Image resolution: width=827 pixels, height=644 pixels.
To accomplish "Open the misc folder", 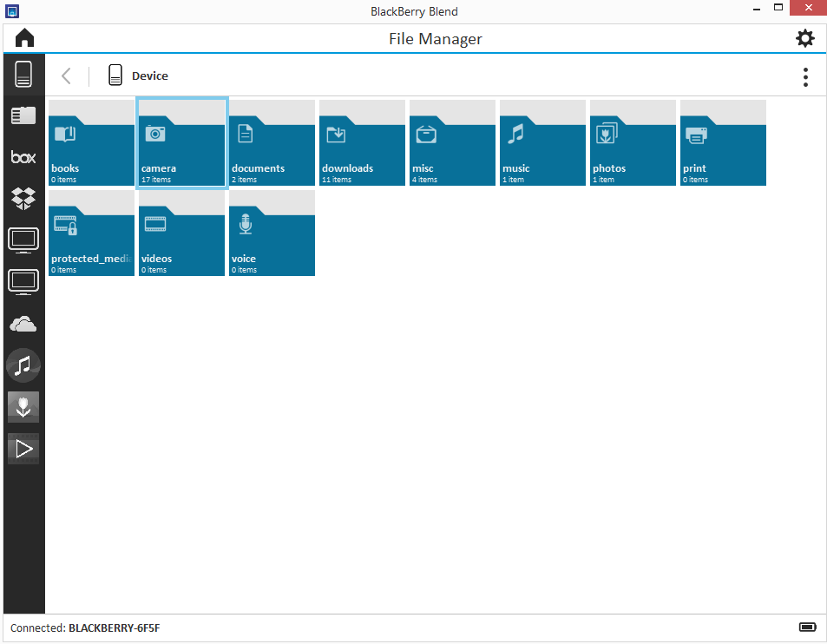I will point(452,142).
